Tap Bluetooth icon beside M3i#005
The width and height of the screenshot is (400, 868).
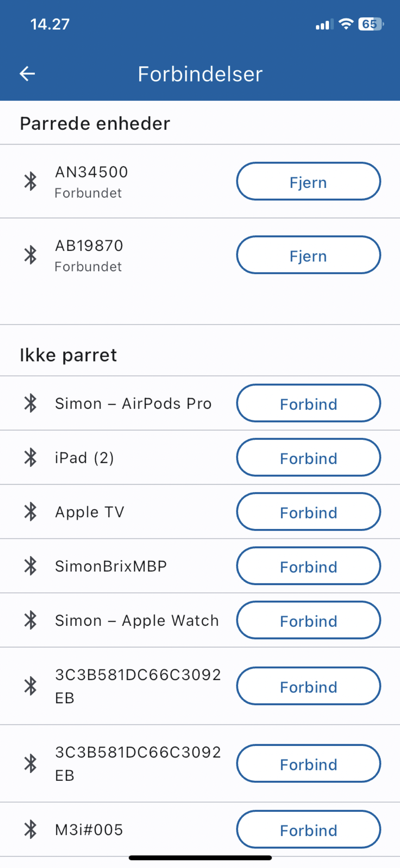(x=30, y=829)
